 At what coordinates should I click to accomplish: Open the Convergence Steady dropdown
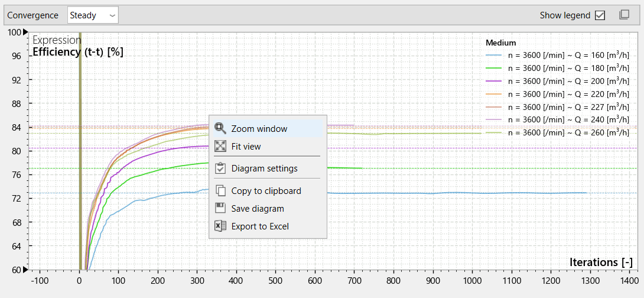(x=93, y=15)
